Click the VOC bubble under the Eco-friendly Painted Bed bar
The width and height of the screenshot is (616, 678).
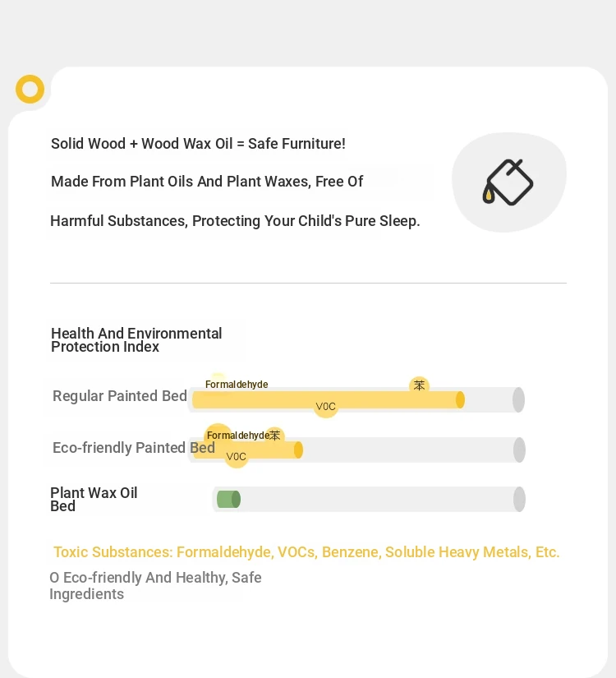click(x=236, y=456)
